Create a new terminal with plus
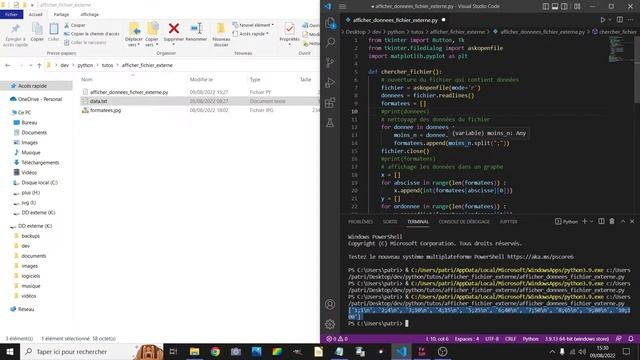 [x=584, y=221]
